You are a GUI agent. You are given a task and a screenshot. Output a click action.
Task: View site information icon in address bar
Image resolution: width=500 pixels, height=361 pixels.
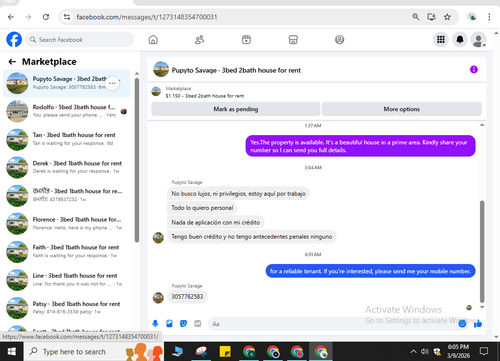[x=67, y=17]
